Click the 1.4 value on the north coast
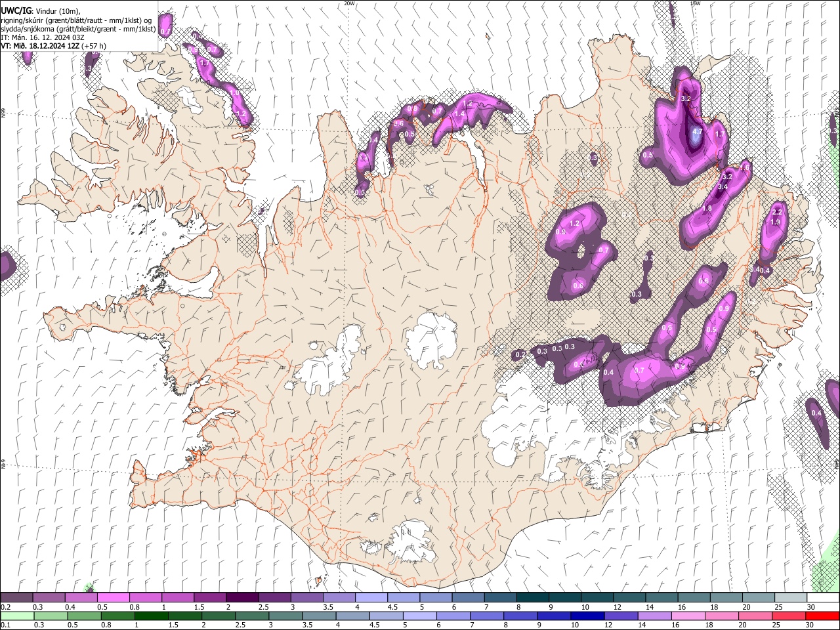The height and width of the screenshot is (630, 840). (459, 114)
